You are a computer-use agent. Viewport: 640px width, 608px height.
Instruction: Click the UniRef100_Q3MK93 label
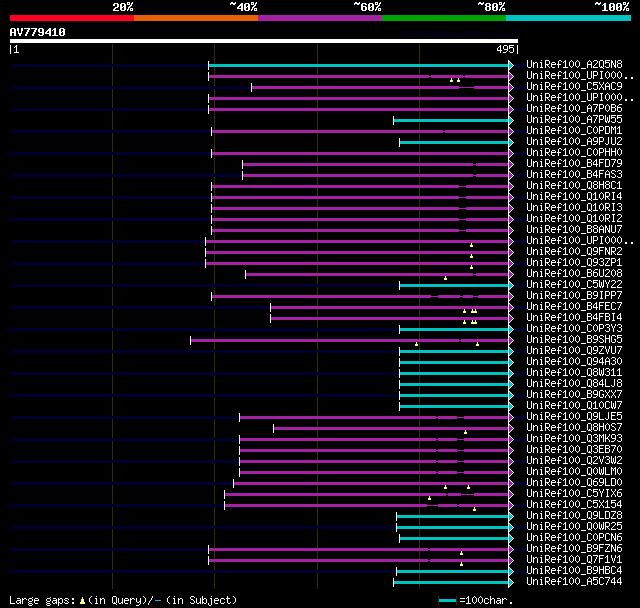click(574, 439)
